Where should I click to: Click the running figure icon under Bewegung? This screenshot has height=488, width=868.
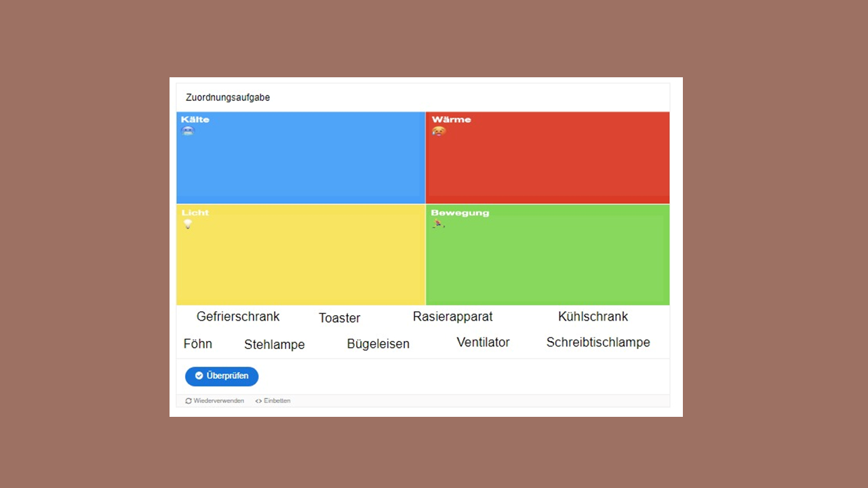[x=438, y=224]
